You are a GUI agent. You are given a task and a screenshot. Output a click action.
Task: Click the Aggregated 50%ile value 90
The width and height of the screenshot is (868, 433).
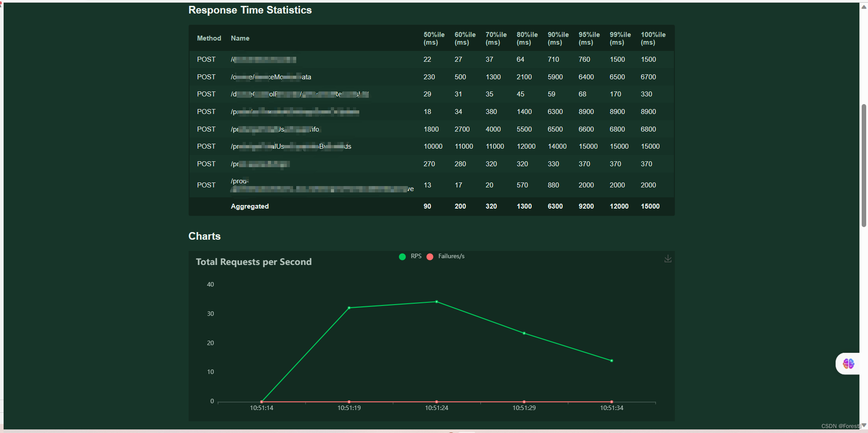pyautogui.click(x=427, y=206)
